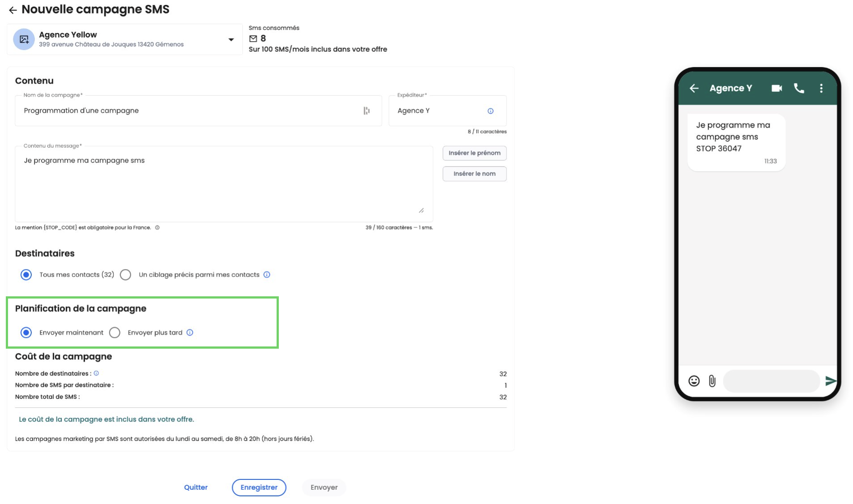Click the back arrow beside Nouvelle campagne SMS
Viewport: 853px width, 504px height.
(13, 10)
